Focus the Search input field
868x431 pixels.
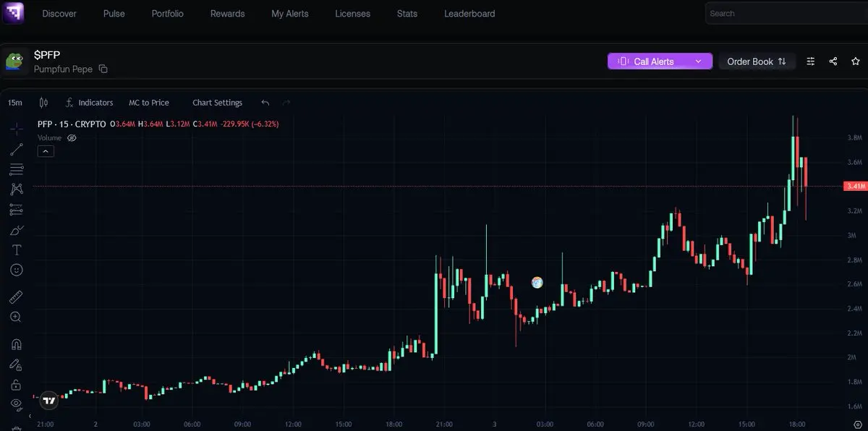(786, 13)
